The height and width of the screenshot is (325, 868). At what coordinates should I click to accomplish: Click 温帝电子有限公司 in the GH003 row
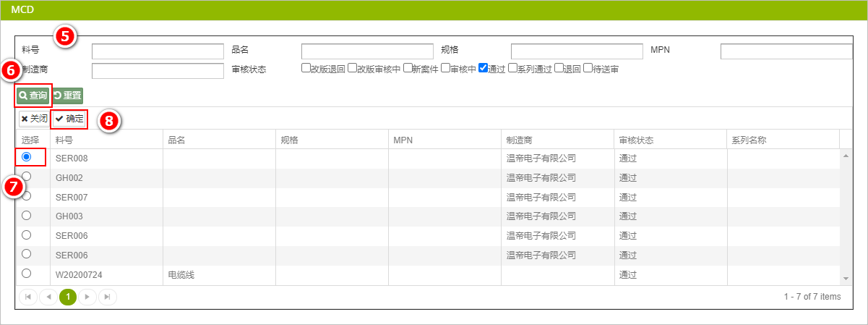pos(541,216)
